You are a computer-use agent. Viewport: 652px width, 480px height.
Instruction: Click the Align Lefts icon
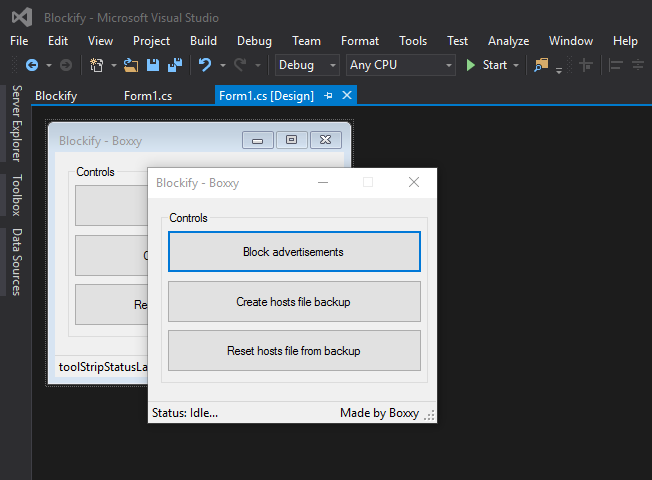(615, 65)
